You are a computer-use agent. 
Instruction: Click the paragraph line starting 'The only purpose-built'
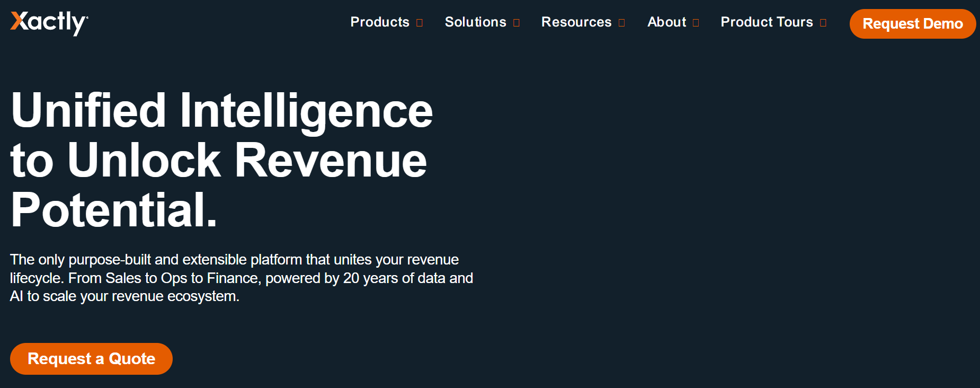pyautogui.click(x=234, y=260)
